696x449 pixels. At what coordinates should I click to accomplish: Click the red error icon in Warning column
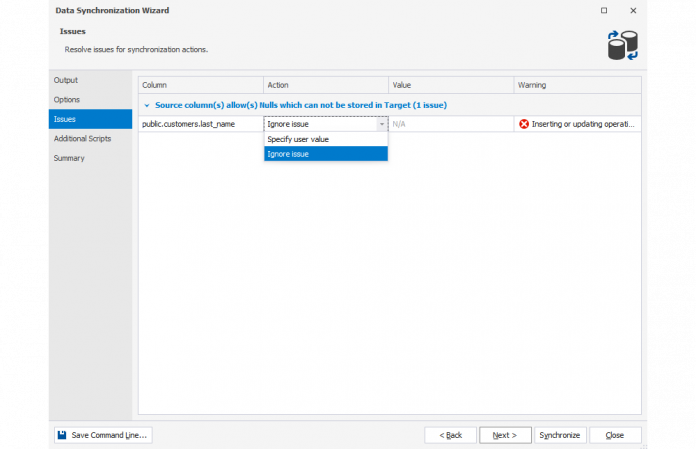(x=524, y=124)
